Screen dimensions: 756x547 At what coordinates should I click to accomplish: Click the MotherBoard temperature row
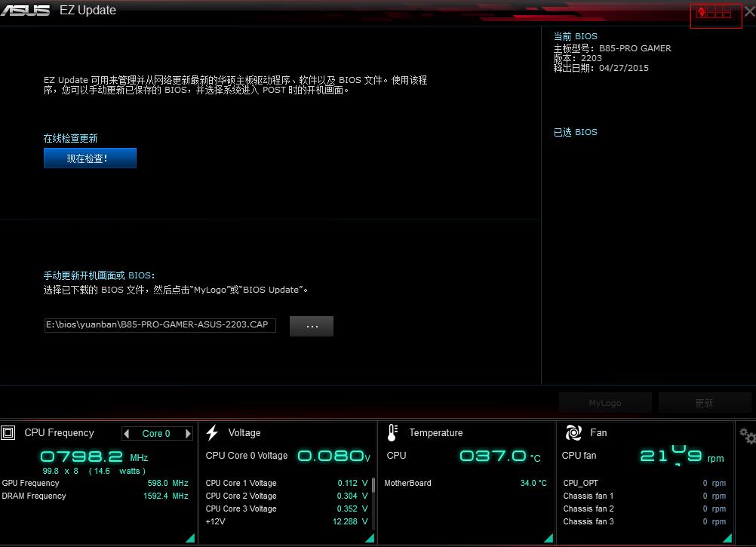[x=466, y=483]
